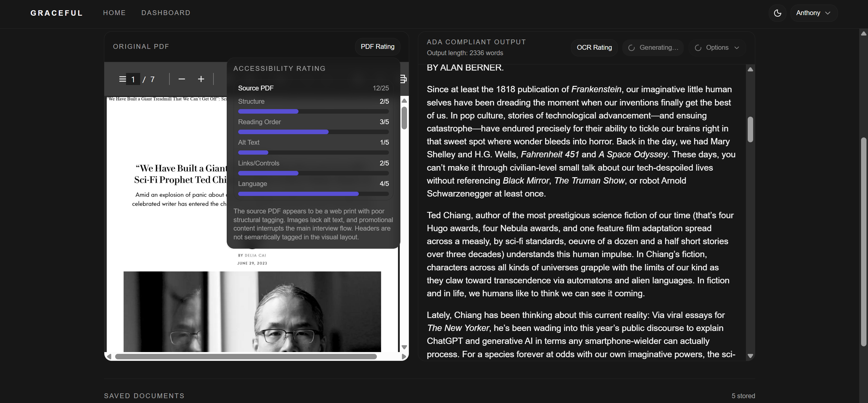Image resolution: width=868 pixels, height=403 pixels.
Task: Zoom out the PDF with the minus icon
Action: tap(181, 79)
